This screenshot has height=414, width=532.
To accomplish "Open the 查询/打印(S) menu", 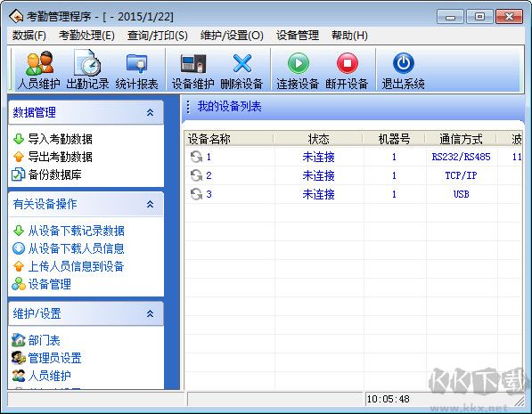I will click(158, 36).
